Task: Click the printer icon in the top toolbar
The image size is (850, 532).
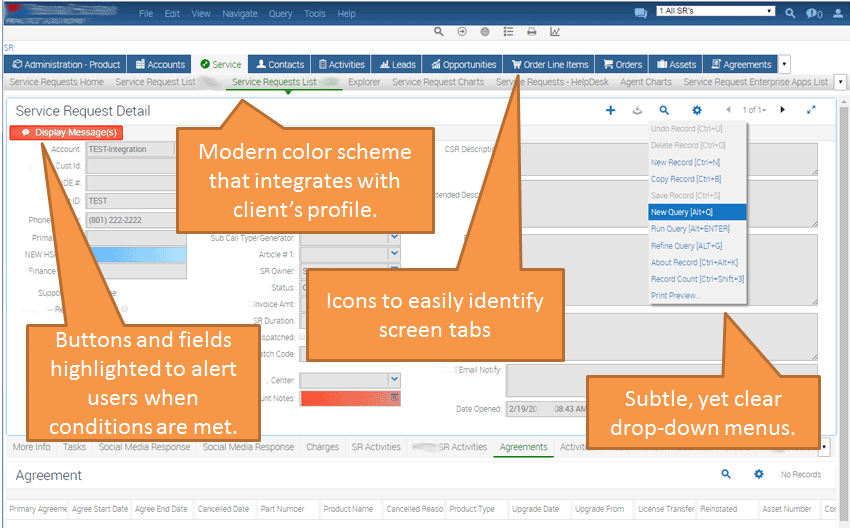Action: tap(532, 32)
